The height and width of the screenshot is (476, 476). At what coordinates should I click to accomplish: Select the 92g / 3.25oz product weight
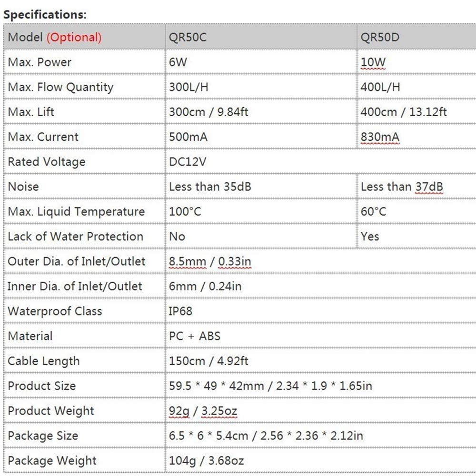[x=203, y=410]
